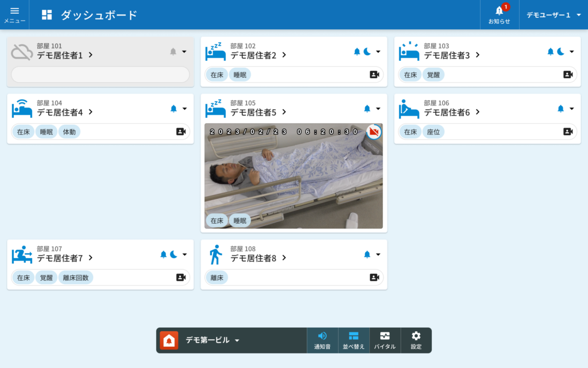The image size is (588, 368).
Task: Click the sleeping bed icon for room 102
Action: (216, 51)
